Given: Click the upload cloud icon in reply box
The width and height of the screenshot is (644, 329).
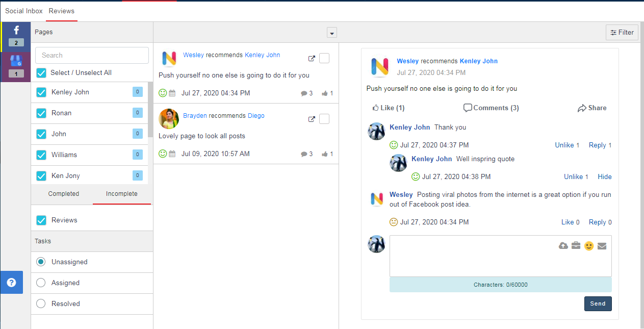Looking at the screenshot, I should pos(563,246).
